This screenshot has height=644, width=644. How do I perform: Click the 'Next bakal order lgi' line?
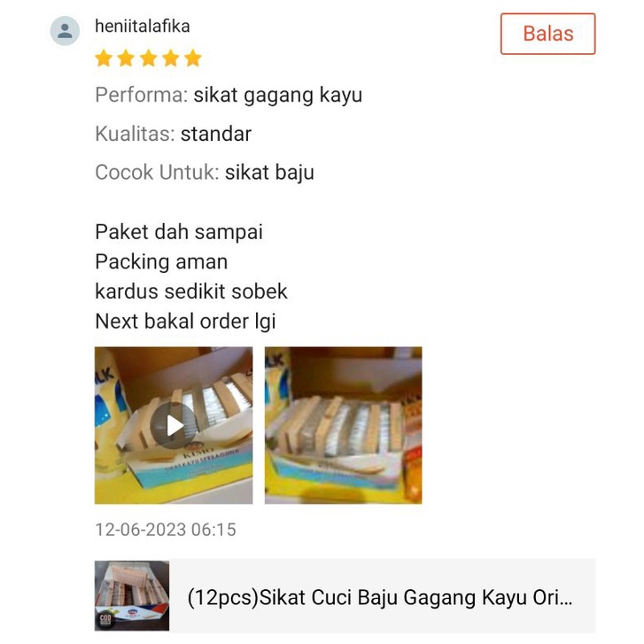coord(185,322)
